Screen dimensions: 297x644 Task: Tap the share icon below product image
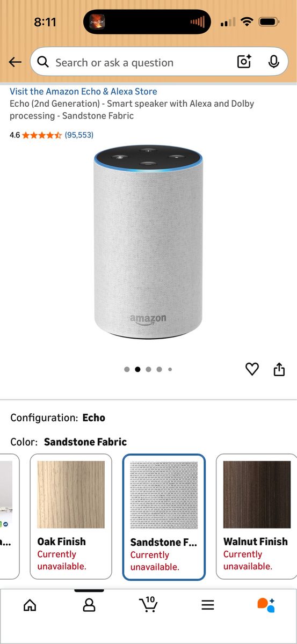[x=279, y=369]
